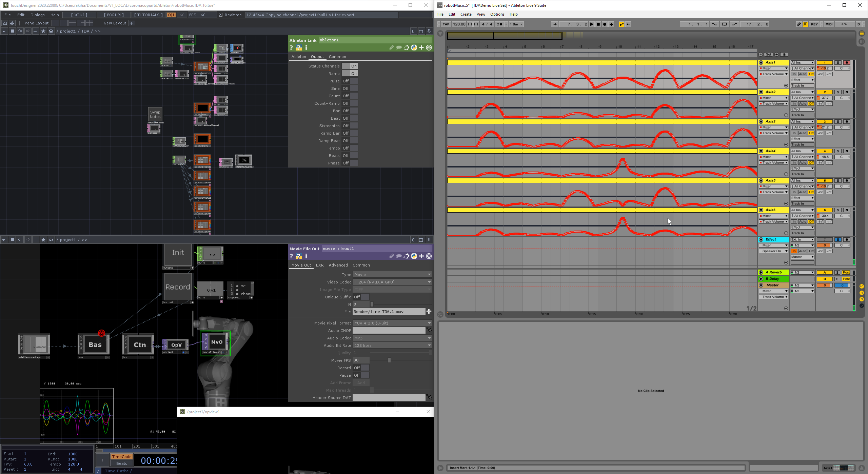The height and width of the screenshot is (474, 868).
Task: Click the File path input field
Action: tap(389, 312)
